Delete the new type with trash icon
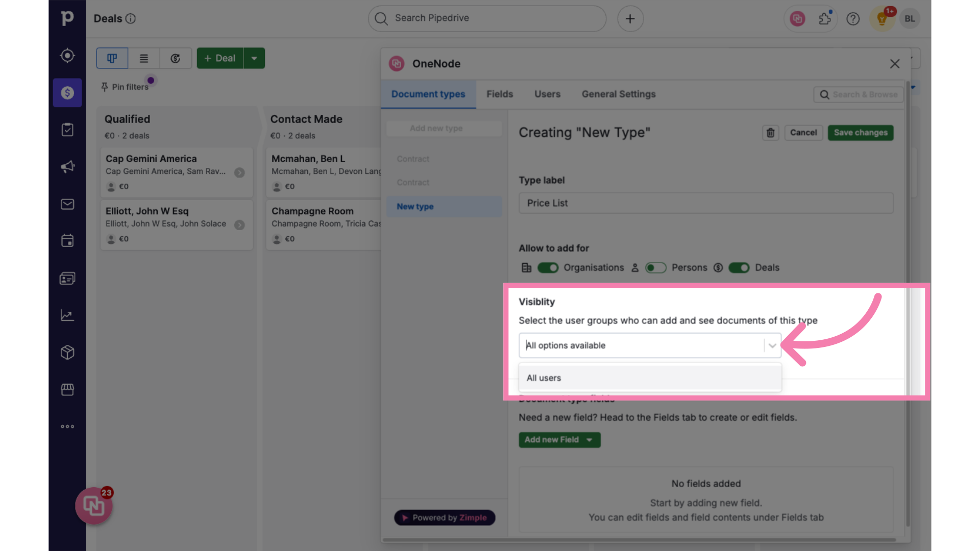Viewport: 980px width, 551px height. 770,133
